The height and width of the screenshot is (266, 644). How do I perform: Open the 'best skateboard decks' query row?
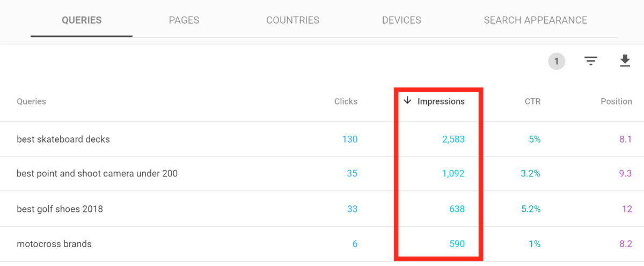[322, 139]
